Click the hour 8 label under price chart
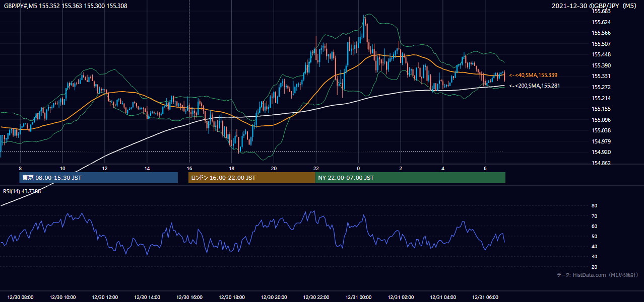644x302 pixels. (x=20, y=168)
